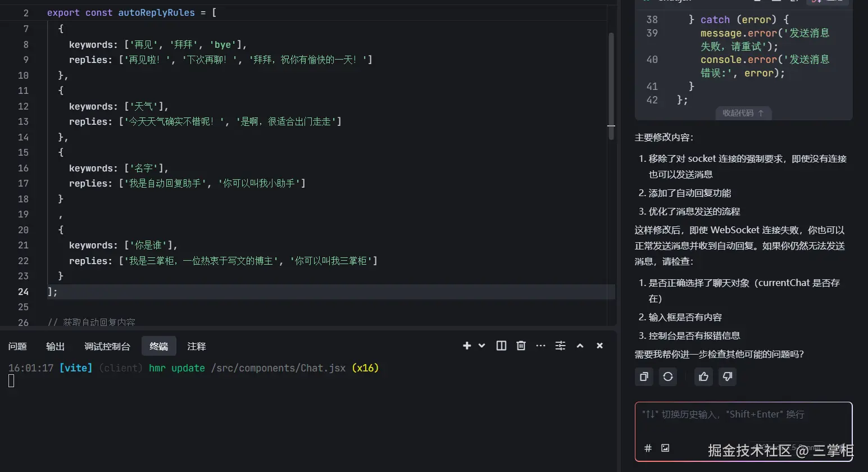This screenshot has height=472, width=868.
Task: Copy the AI response
Action: (x=644, y=376)
